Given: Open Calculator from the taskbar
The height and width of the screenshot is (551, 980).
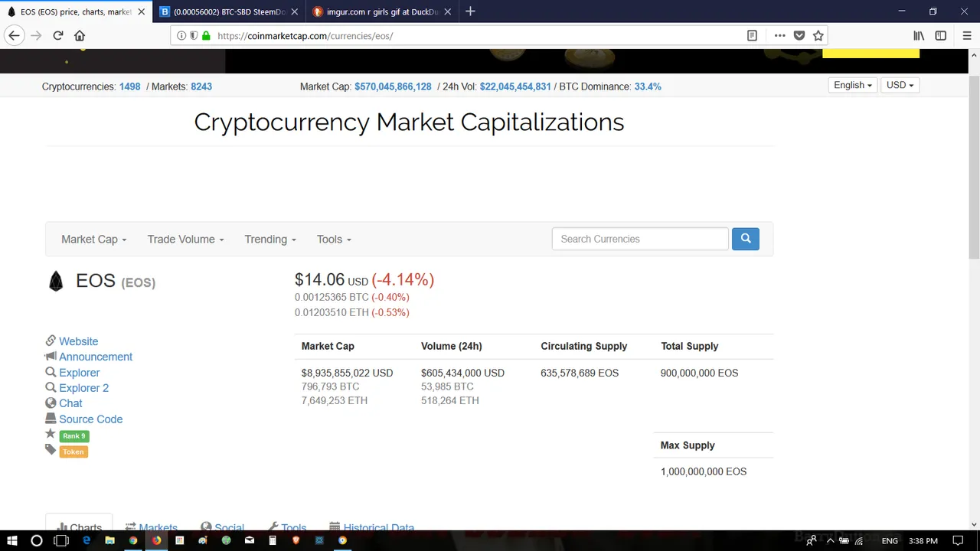Looking at the screenshot, I should point(273,540).
